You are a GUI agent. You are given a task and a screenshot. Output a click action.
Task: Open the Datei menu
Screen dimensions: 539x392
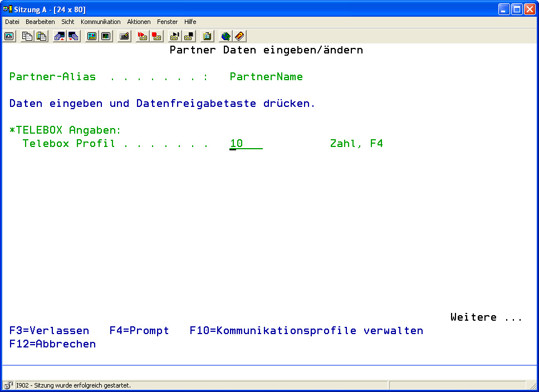click(12, 22)
